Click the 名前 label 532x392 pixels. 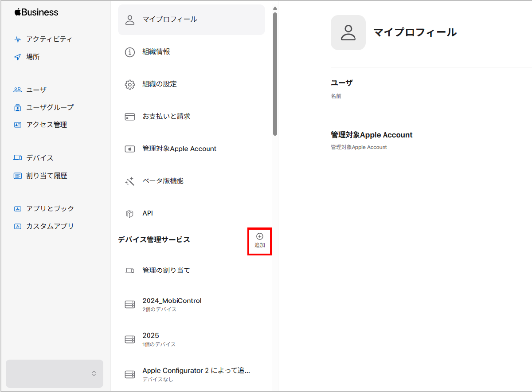pos(336,96)
